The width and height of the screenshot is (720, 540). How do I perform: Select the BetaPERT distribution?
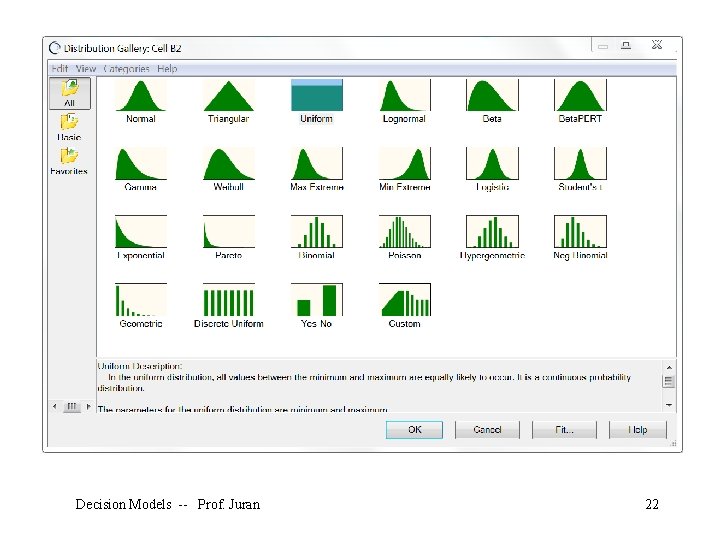(x=580, y=95)
